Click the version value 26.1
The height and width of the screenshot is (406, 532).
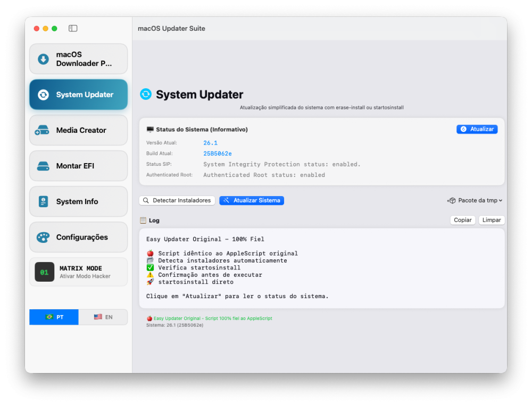click(x=210, y=143)
